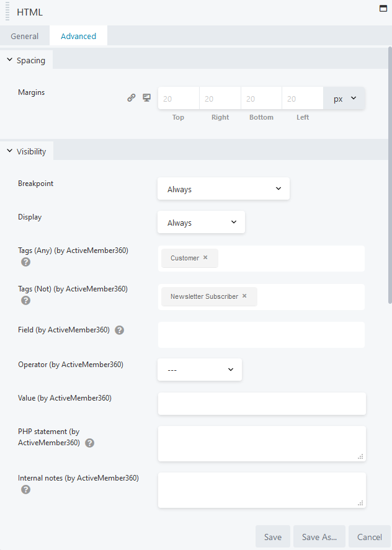Switch to the General tab
This screenshot has width=392, height=550.
pyautogui.click(x=24, y=36)
